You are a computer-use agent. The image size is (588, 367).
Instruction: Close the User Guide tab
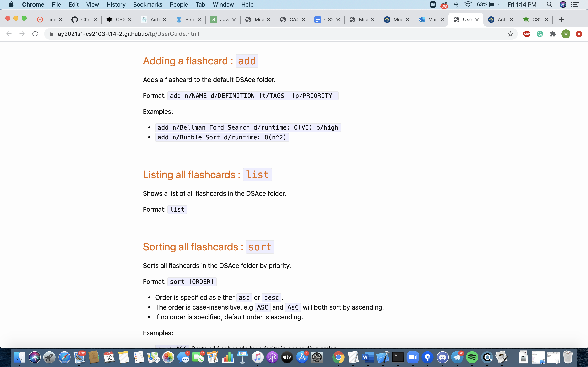(477, 20)
